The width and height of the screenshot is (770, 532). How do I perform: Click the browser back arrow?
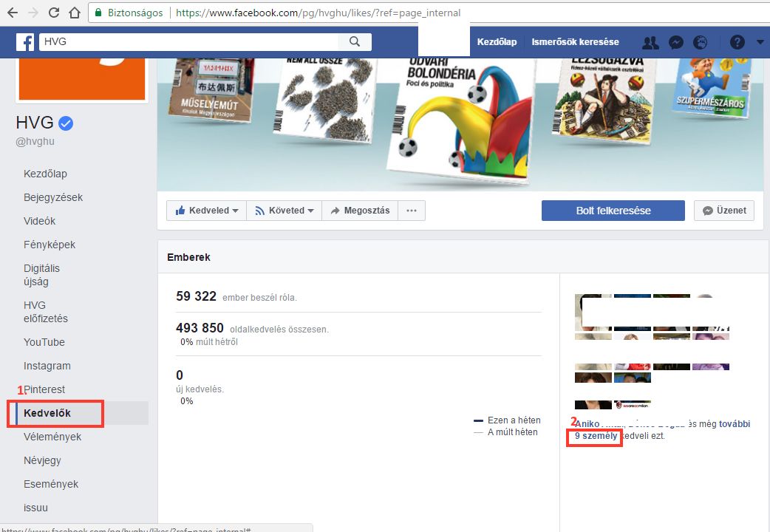coord(13,13)
